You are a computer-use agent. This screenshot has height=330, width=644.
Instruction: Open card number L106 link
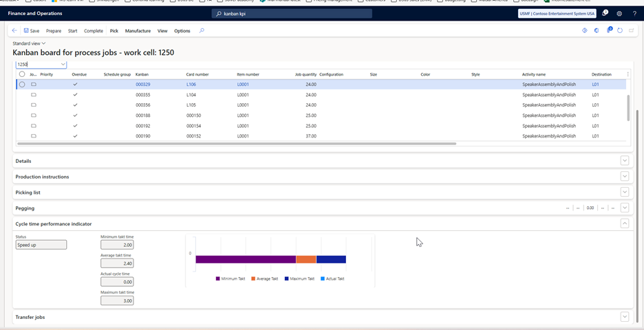[191, 84]
